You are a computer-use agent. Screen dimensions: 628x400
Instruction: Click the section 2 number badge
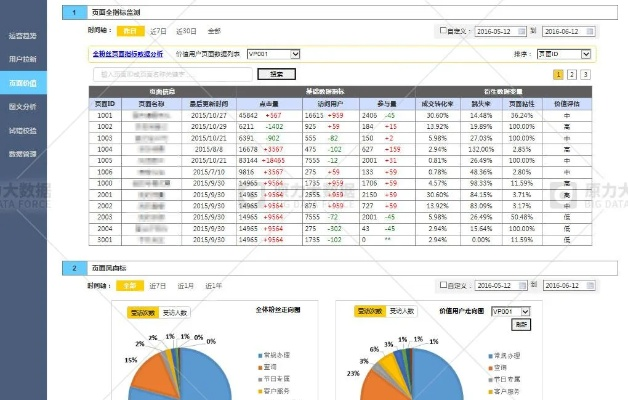pyautogui.click(x=74, y=268)
